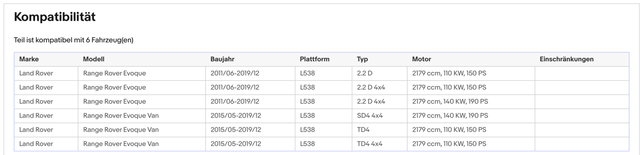Viewport: 644px width, 155px height.
Task: Select the Modell column header
Action: [x=94, y=59]
